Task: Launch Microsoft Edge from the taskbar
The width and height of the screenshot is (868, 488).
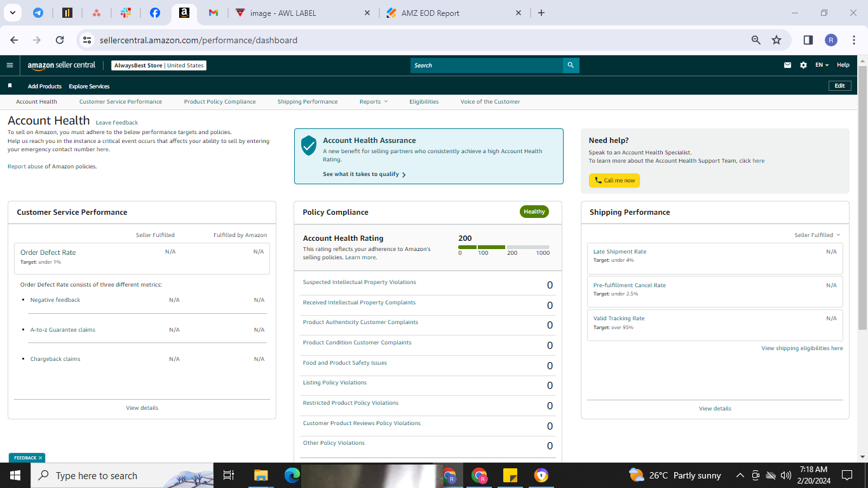Action: [x=292, y=475]
